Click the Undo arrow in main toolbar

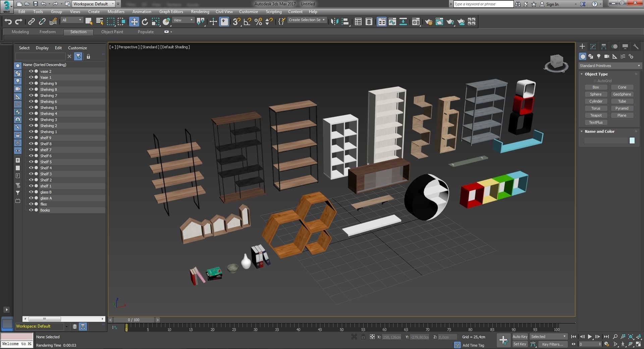pos(8,22)
